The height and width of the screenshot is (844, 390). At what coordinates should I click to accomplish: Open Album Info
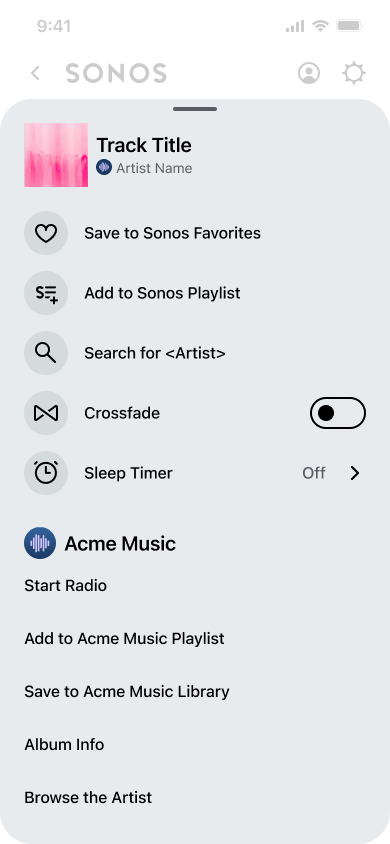pos(64,744)
